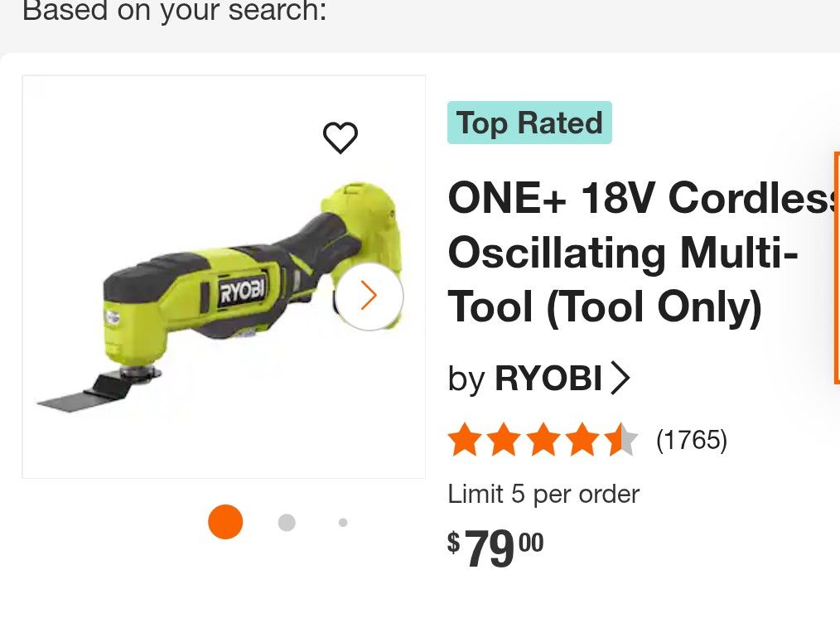Image resolution: width=840 pixels, height=618 pixels.
Task: Jump to the third small carousel dot
Action: point(343,523)
